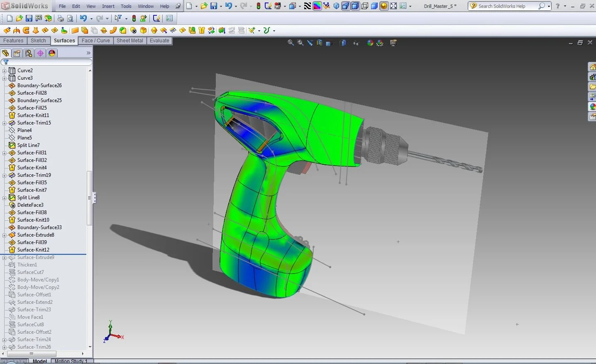Click the feature tree filter field
Viewport: 596px width, 364px height.
coord(46,62)
